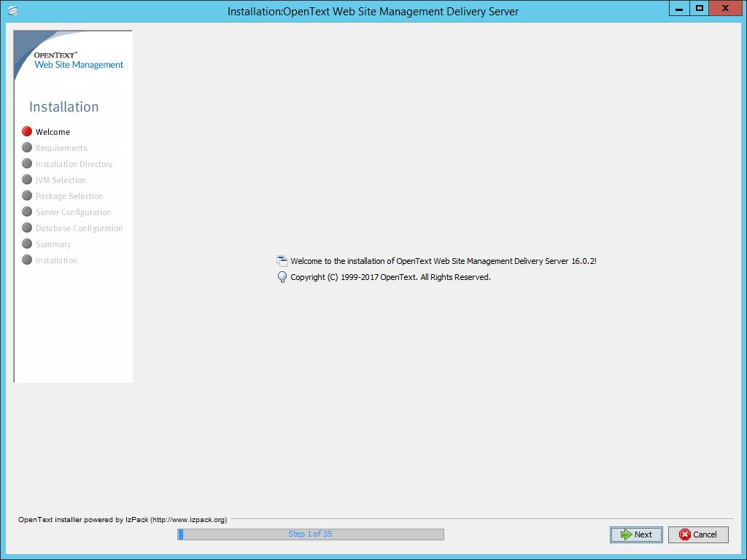Viewport: 747px width, 560px height.
Task: Click the OpenText Web Site Management logo
Action: [79, 61]
